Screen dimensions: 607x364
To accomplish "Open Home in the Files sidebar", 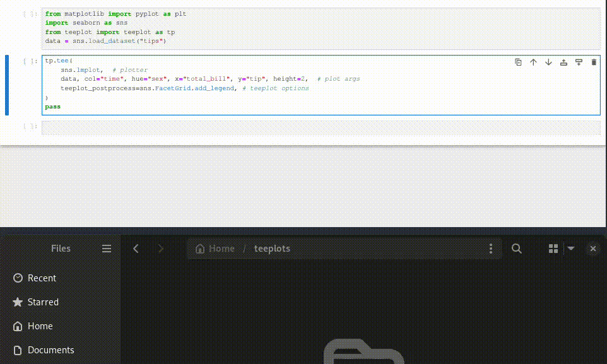I will tap(61, 326).
